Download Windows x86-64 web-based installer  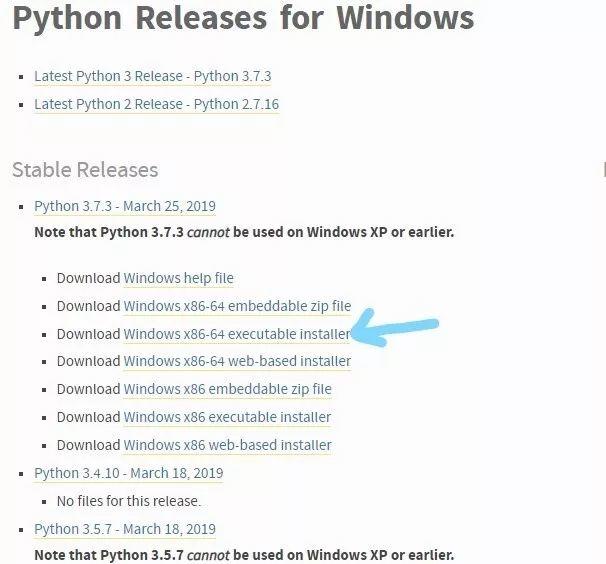click(237, 361)
